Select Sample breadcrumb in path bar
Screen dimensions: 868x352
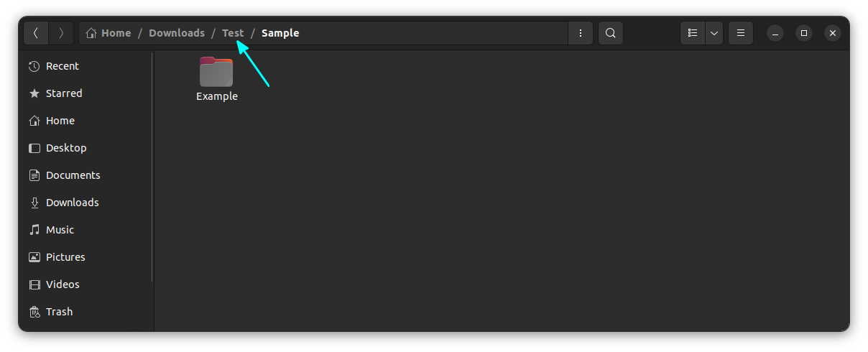tap(280, 33)
